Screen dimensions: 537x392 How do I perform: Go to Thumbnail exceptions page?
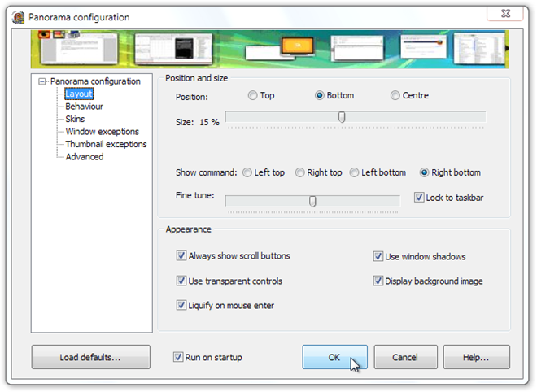click(x=106, y=144)
